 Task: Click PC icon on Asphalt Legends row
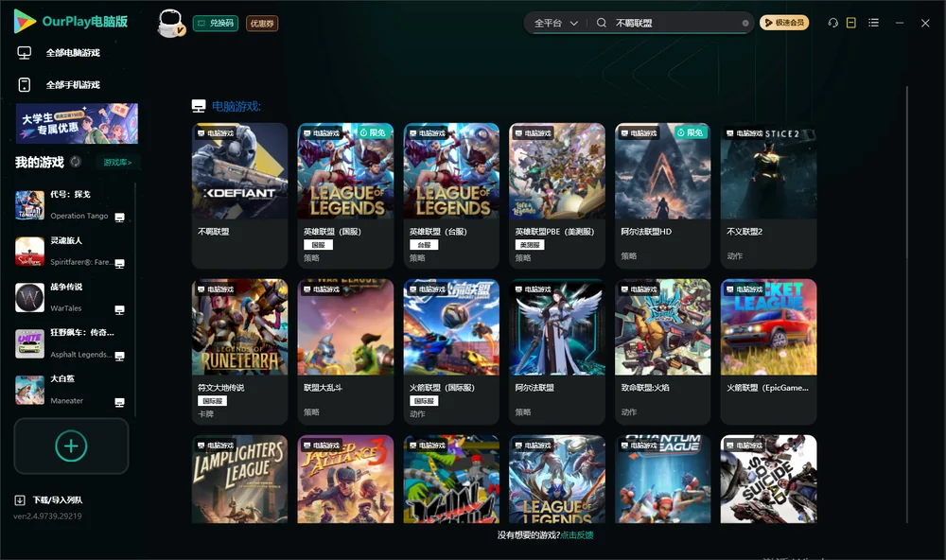click(x=120, y=356)
